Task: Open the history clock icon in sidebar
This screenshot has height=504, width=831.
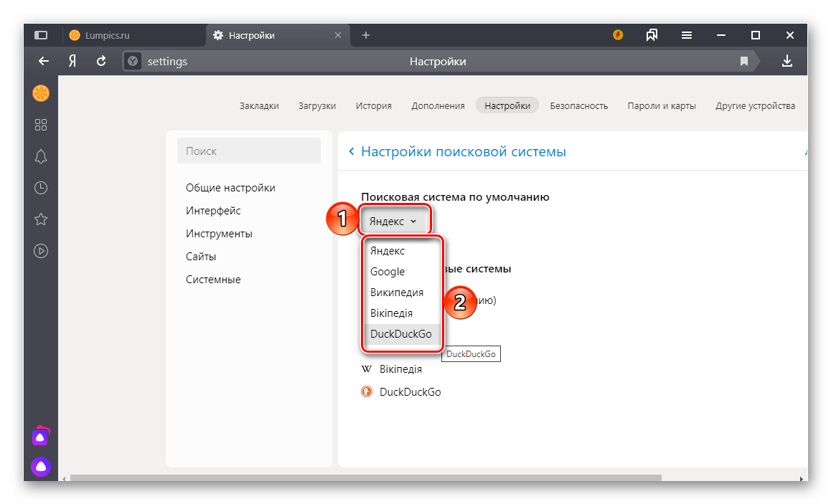Action: 41,188
